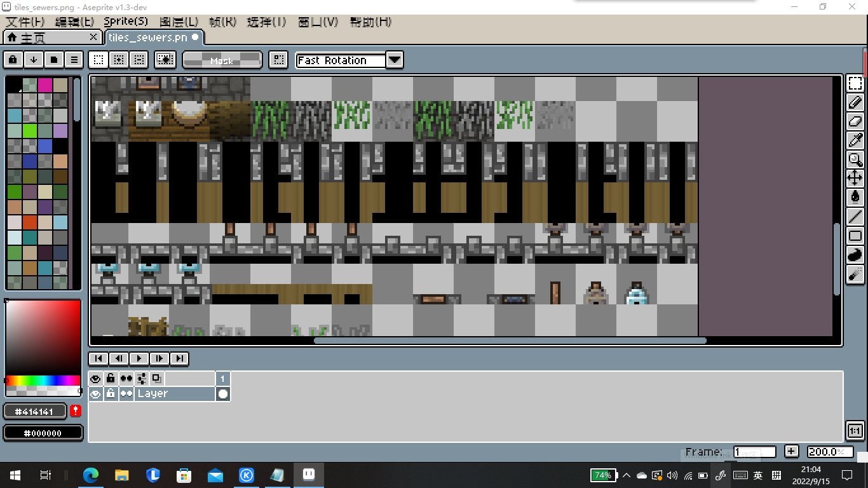
Task: Click the rainbow hue slider strip
Action: click(43, 381)
